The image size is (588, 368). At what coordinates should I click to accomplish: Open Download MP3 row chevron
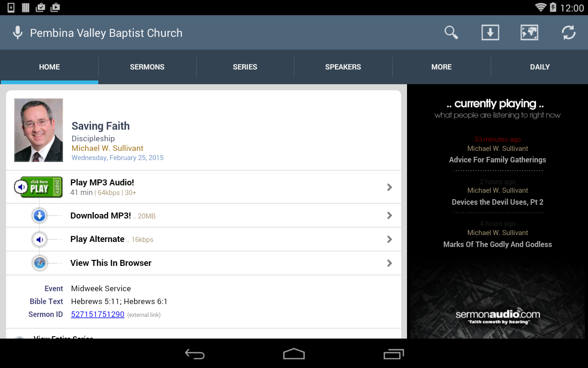point(390,215)
